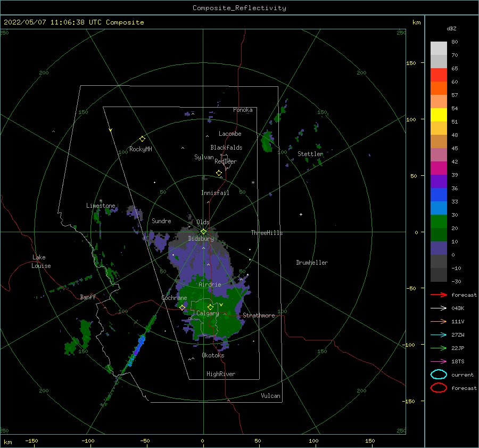Viewport: 479px width, 448px height.
Task: Click the 42 dBZ magenta legend swatch
Action: coord(439,168)
